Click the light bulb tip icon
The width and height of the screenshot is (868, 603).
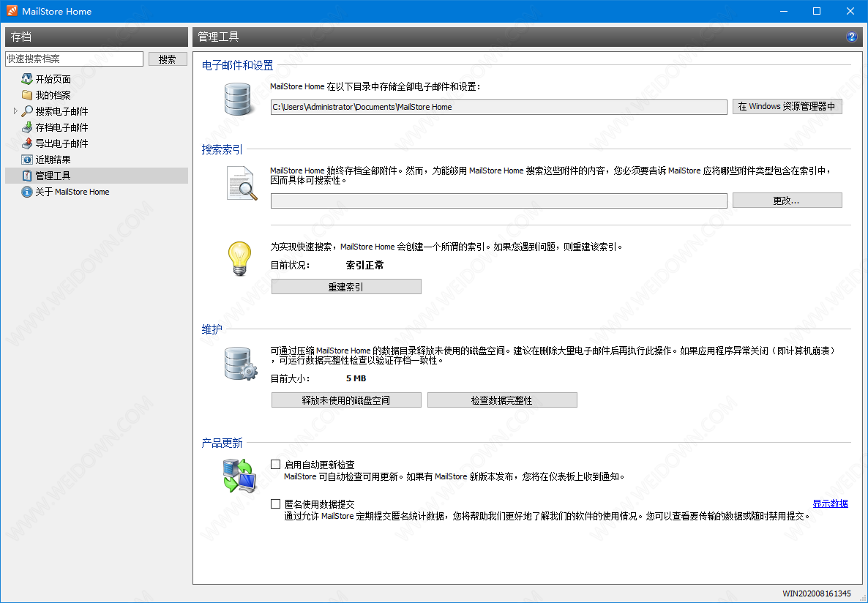tap(240, 258)
